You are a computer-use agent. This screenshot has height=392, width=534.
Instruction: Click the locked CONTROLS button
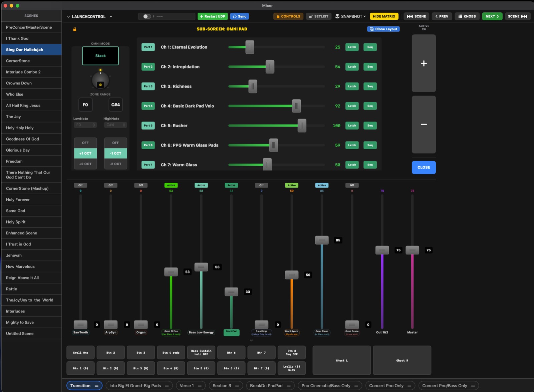click(x=288, y=16)
